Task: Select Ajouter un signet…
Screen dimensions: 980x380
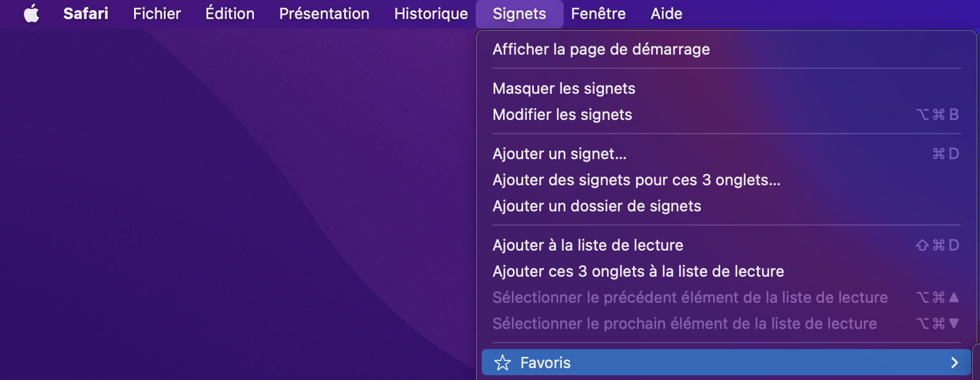Action: 559,154
